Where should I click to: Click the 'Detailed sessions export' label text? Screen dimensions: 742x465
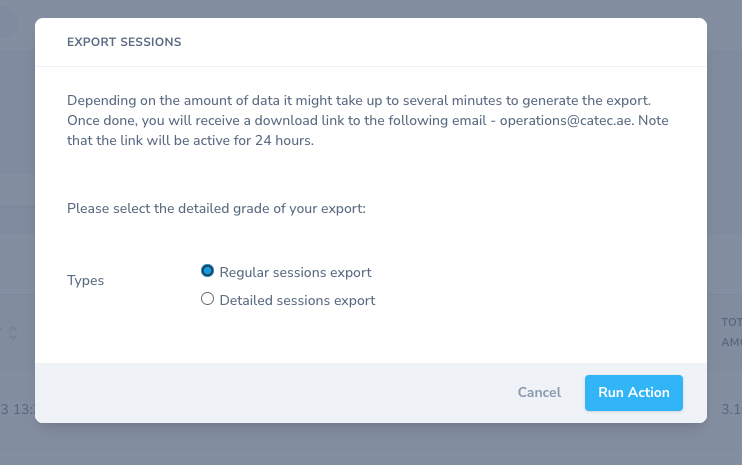pyautogui.click(x=297, y=300)
